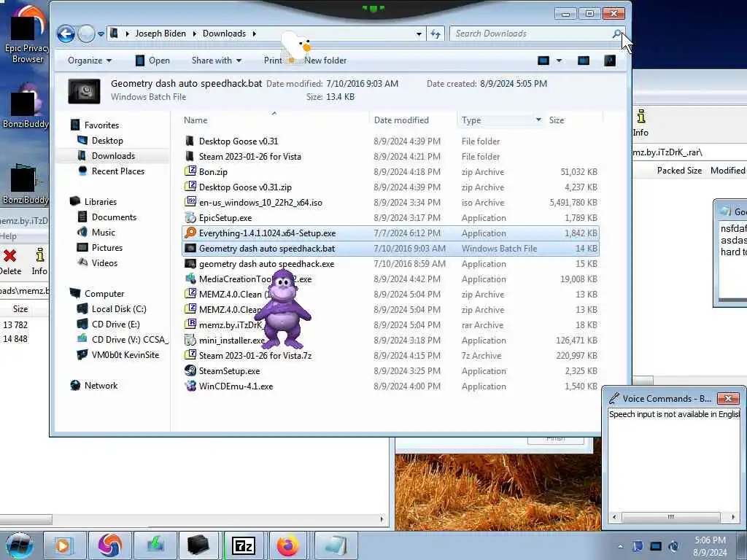Click the Refresh button beside address bar
This screenshot has width=747, height=560.
tap(436, 34)
